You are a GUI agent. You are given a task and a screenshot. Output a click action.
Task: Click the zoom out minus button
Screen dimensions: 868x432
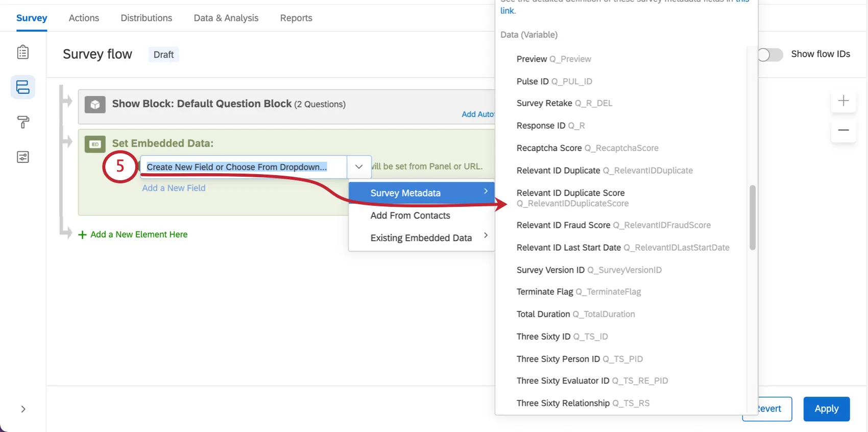click(843, 130)
